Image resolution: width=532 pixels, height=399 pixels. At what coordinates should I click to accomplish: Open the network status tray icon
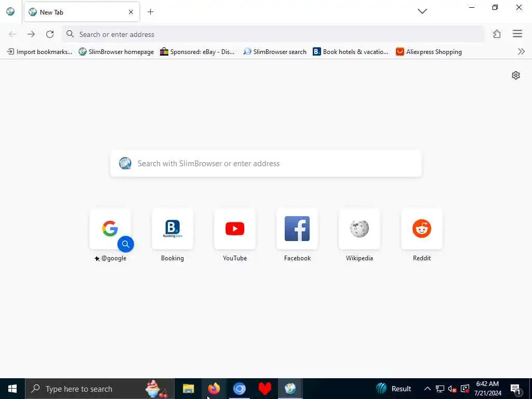coord(440,389)
